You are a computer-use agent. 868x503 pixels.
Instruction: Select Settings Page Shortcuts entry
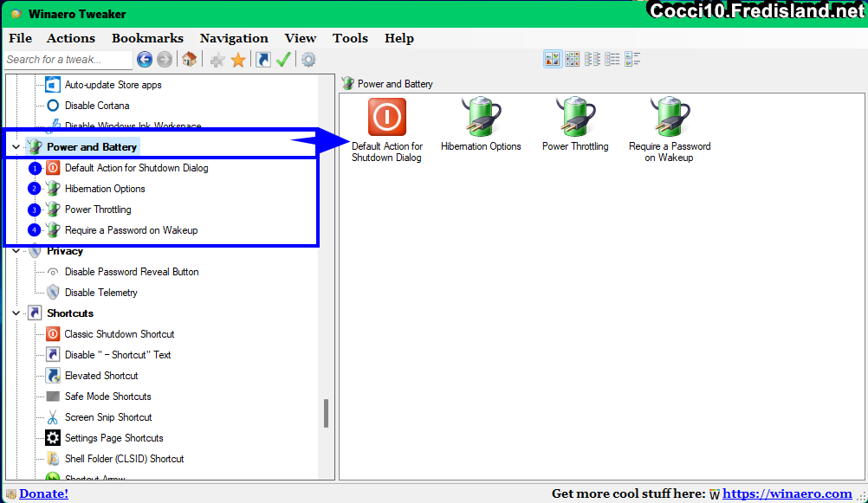[x=114, y=438]
